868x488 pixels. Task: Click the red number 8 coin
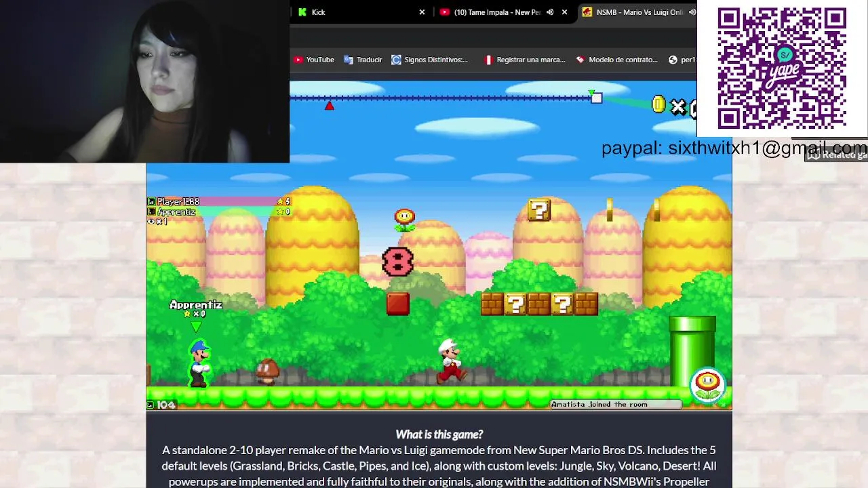coord(397,262)
